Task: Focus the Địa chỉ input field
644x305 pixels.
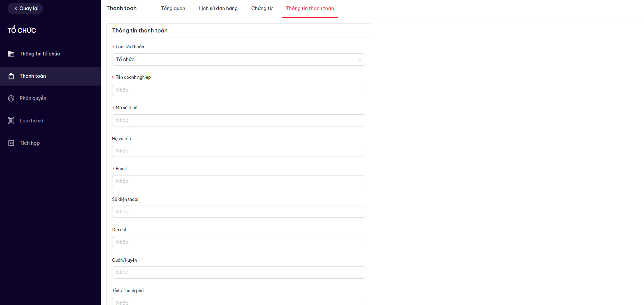Action: coord(239,242)
